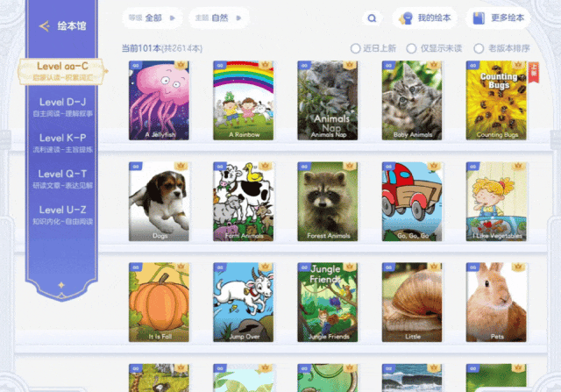The width and height of the screenshot is (561, 392).
Task: Switch to the Level D-J tab
Action: [62, 107]
